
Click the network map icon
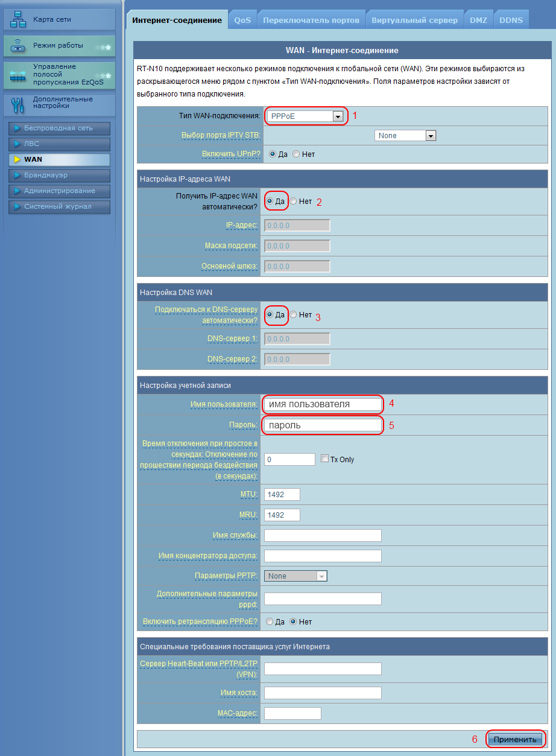click(x=19, y=20)
